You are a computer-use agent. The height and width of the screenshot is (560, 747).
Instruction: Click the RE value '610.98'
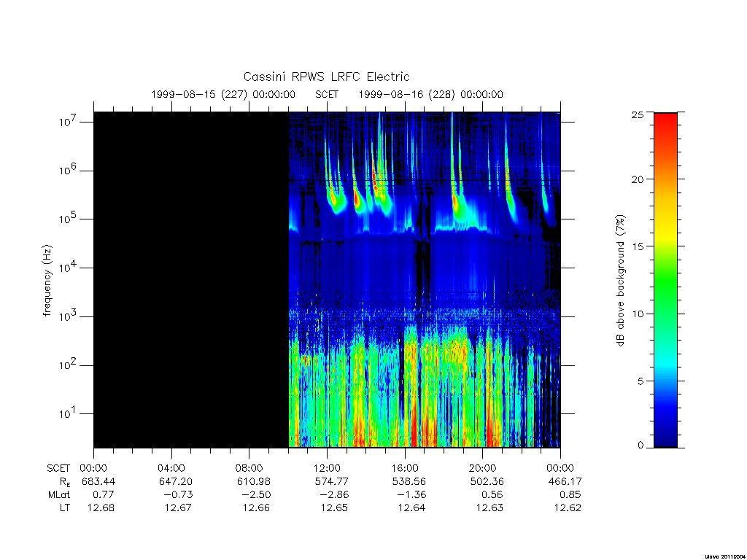254,481
